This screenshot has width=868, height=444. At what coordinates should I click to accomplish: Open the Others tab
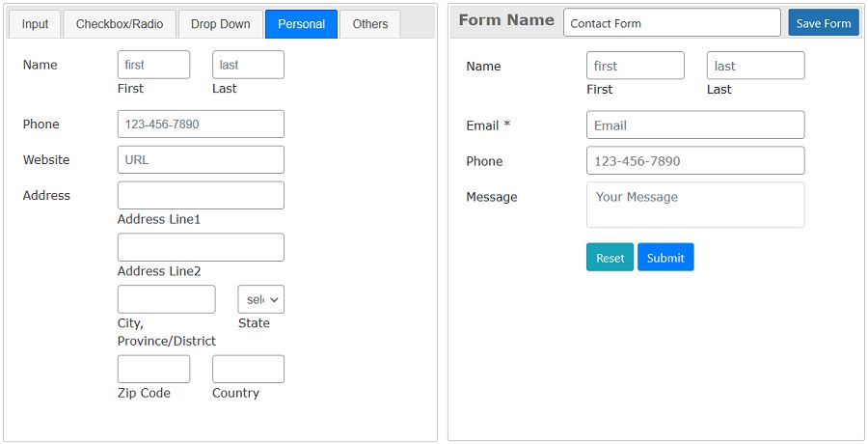coord(369,24)
